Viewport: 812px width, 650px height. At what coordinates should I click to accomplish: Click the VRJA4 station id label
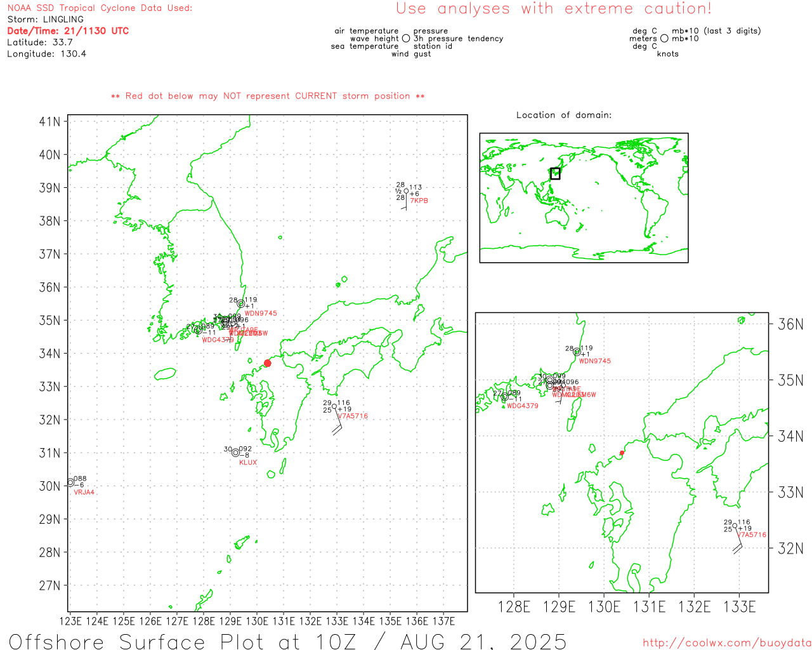(84, 492)
